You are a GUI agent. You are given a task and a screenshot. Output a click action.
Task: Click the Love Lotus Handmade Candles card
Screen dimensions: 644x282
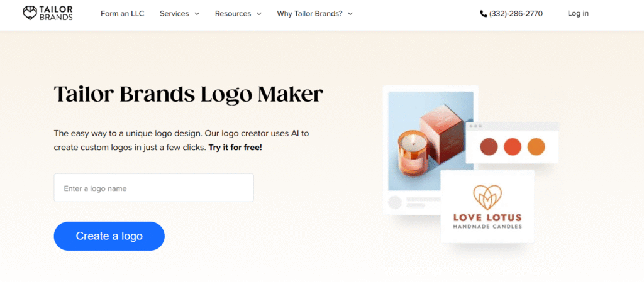click(x=487, y=206)
